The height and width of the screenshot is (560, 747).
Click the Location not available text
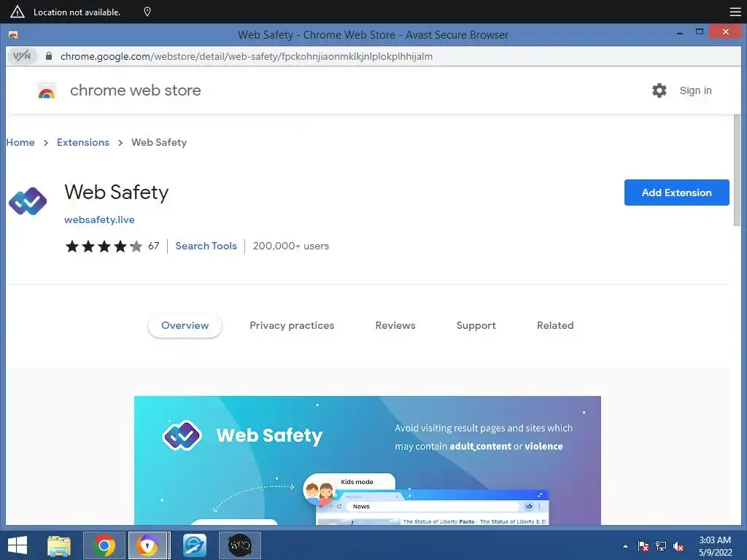click(77, 12)
